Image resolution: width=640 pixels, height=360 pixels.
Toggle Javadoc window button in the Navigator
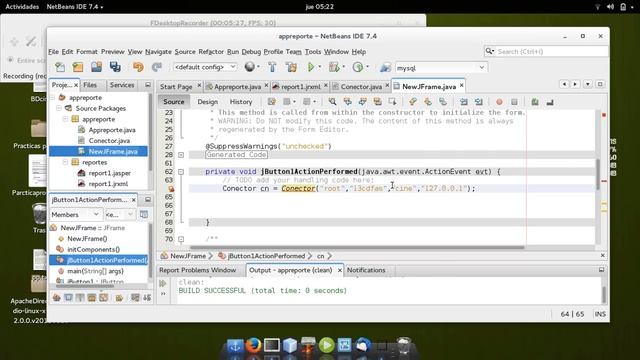tap(144, 214)
